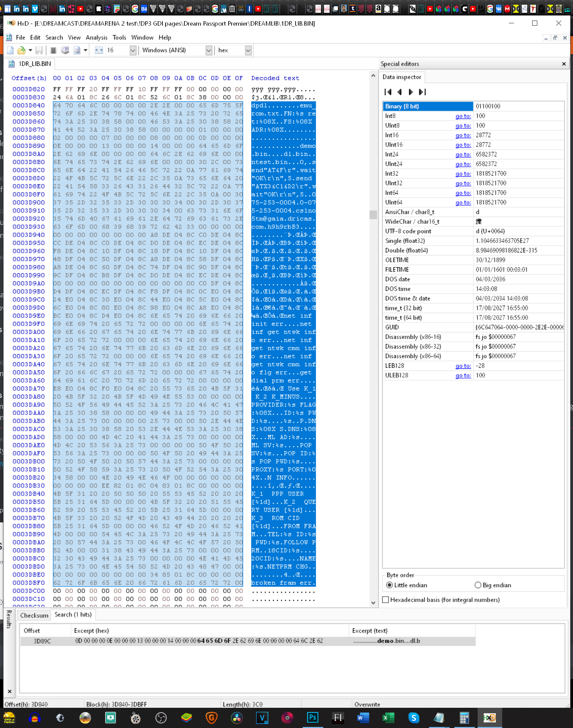The width and height of the screenshot is (573, 728).
Task: Open the Edit menu
Action: tap(35, 37)
